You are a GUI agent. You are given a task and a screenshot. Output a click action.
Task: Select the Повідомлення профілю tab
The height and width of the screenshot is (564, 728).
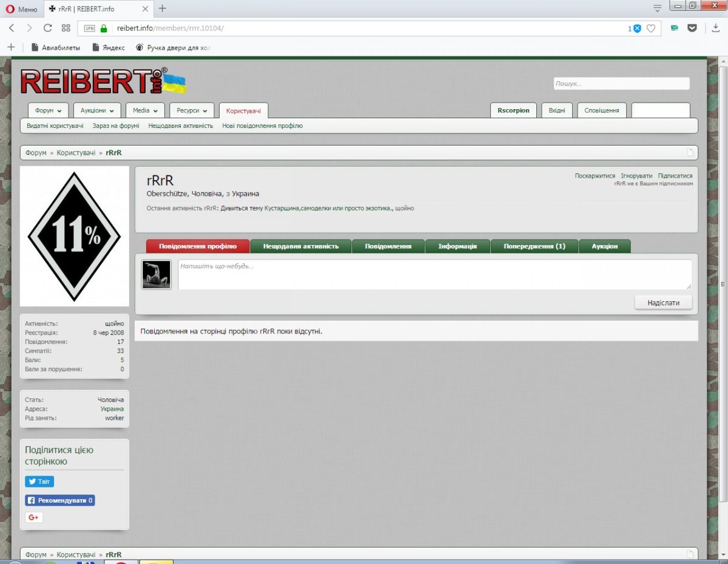(x=198, y=246)
